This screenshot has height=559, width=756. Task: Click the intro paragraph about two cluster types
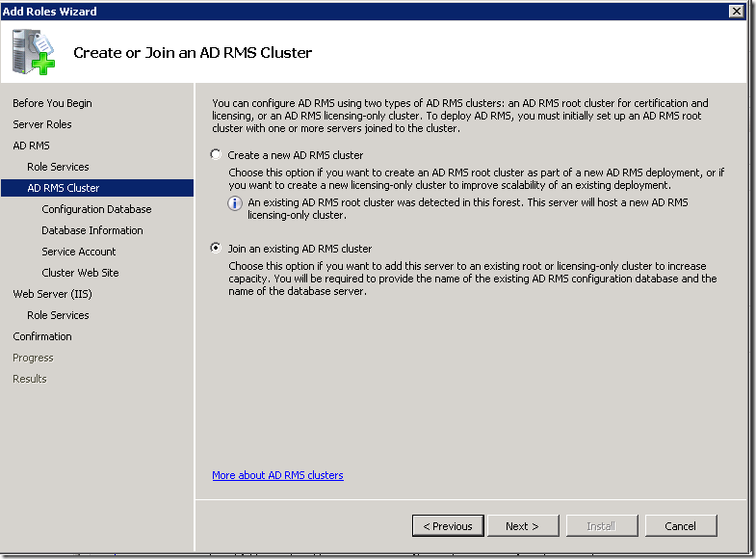click(460, 116)
